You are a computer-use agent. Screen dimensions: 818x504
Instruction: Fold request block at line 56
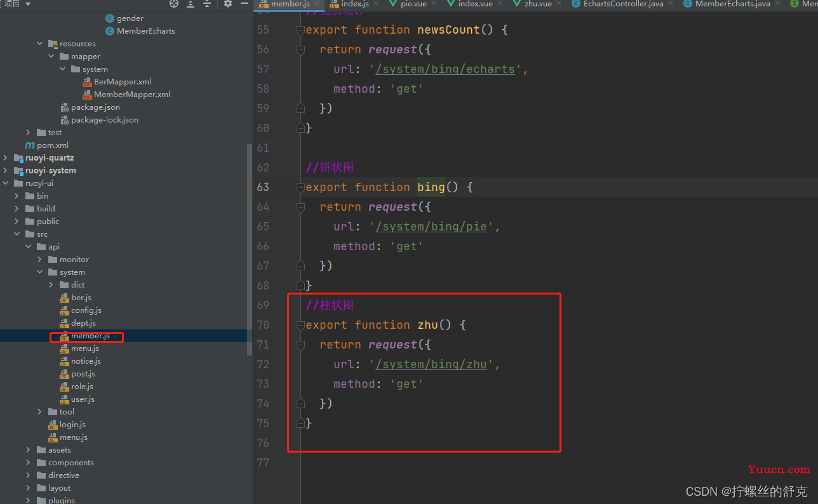301,50
